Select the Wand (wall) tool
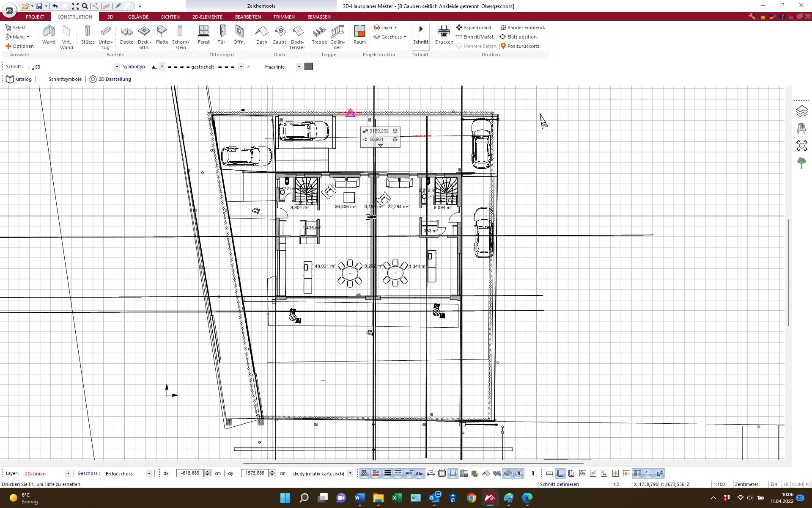This screenshot has height=508, width=812. (x=49, y=35)
